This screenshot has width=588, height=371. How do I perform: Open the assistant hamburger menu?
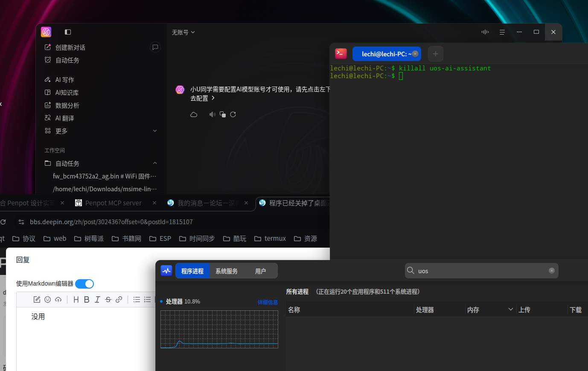pyautogui.click(x=502, y=32)
